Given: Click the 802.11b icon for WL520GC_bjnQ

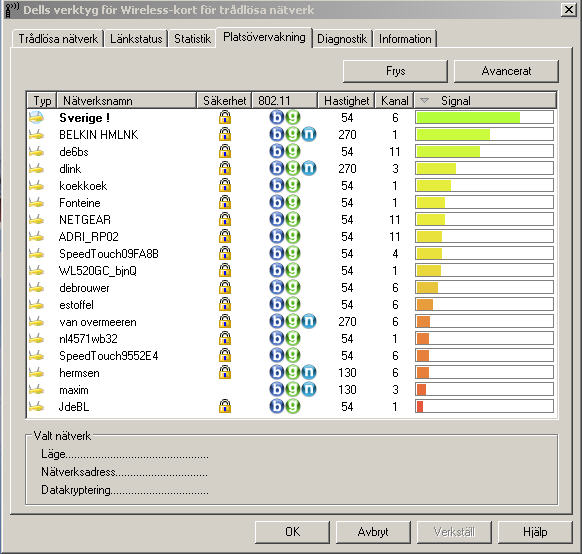Looking at the screenshot, I should click(277, 270).
